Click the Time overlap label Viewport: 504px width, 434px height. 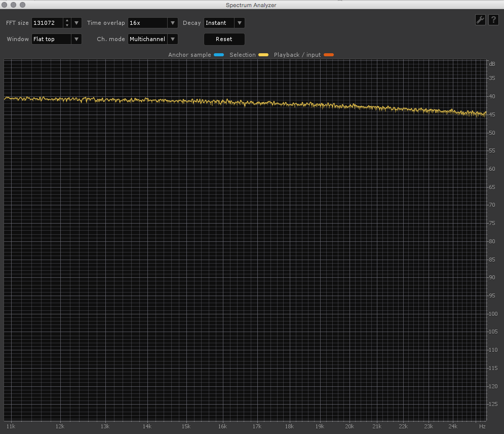pyautogui.click(x=106, y=23)
